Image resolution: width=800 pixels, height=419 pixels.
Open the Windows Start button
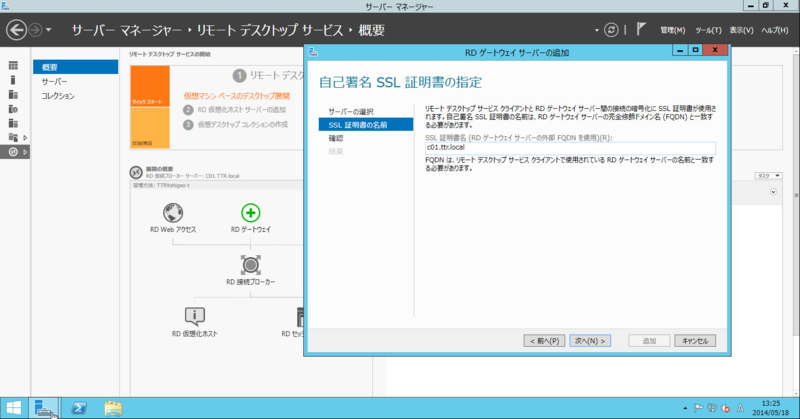(x=14, y=408)
